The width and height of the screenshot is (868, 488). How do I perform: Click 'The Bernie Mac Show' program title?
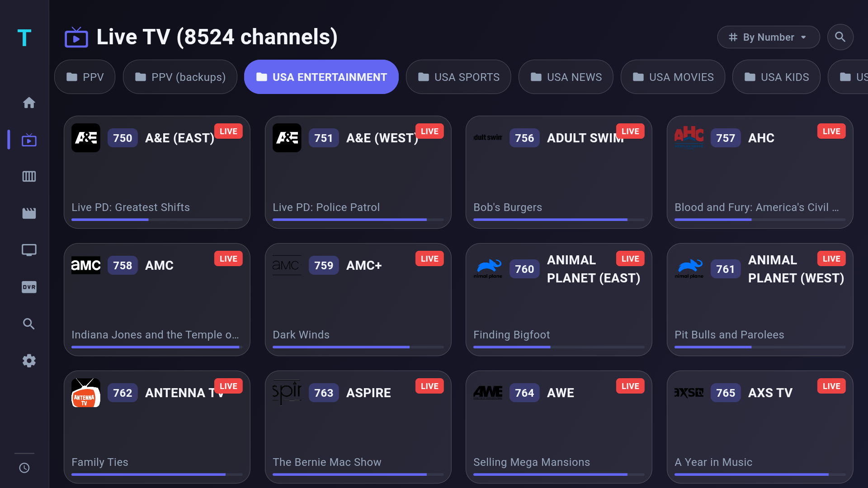(x=327, y=462)
